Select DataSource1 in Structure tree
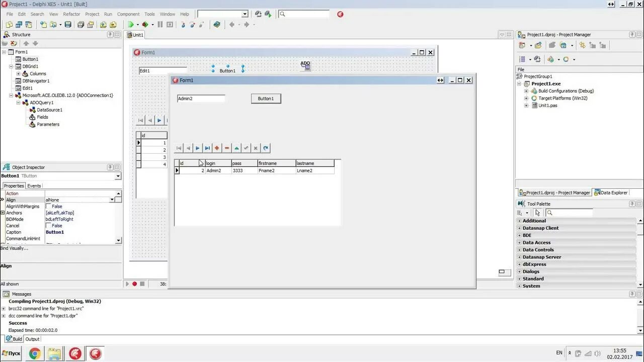644x362 pixels. [x=49, y=110]
